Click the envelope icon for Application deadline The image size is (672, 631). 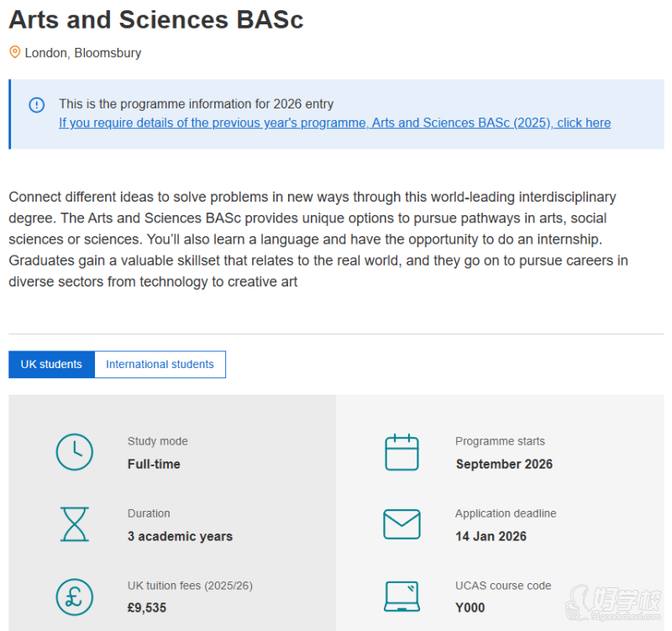pos(402,524)
